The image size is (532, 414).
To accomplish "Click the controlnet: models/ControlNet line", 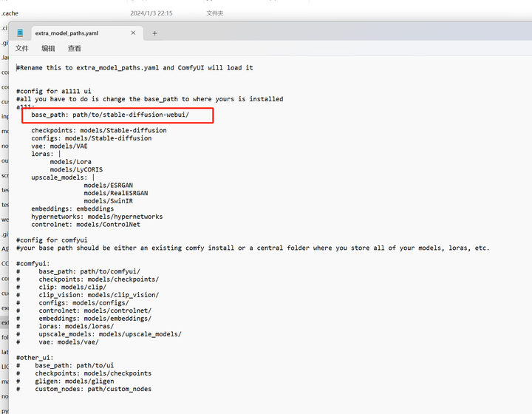I will [x=86, y=225].
